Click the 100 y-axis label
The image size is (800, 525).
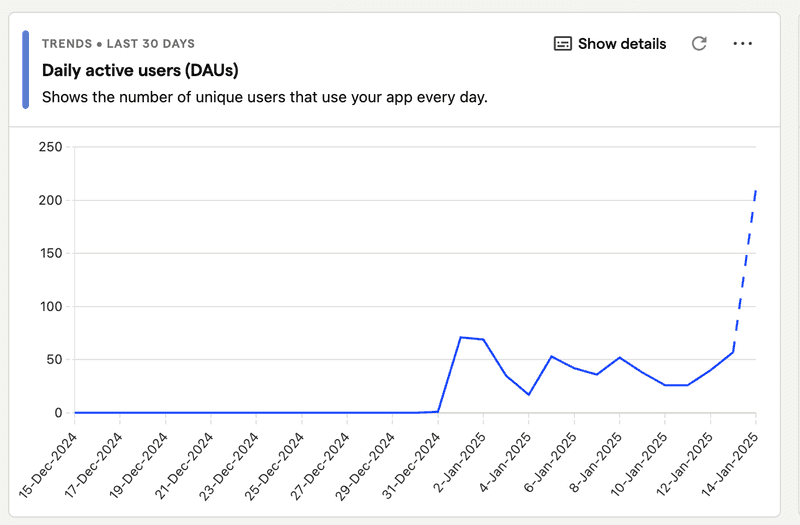[49, 306]
